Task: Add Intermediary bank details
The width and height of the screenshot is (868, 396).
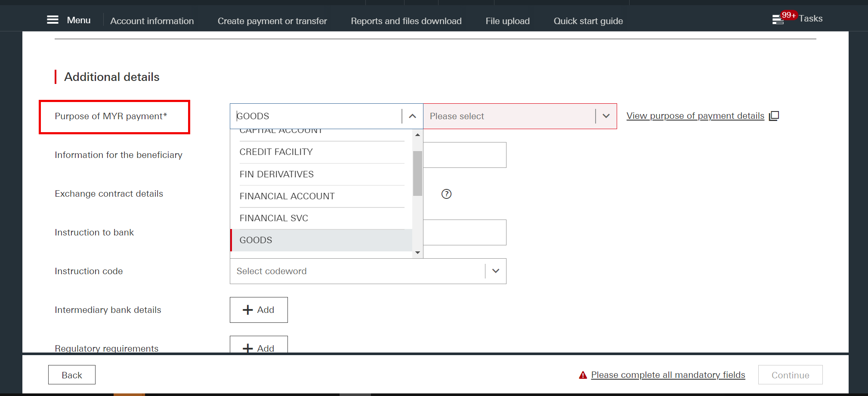Action: (259, 310)
